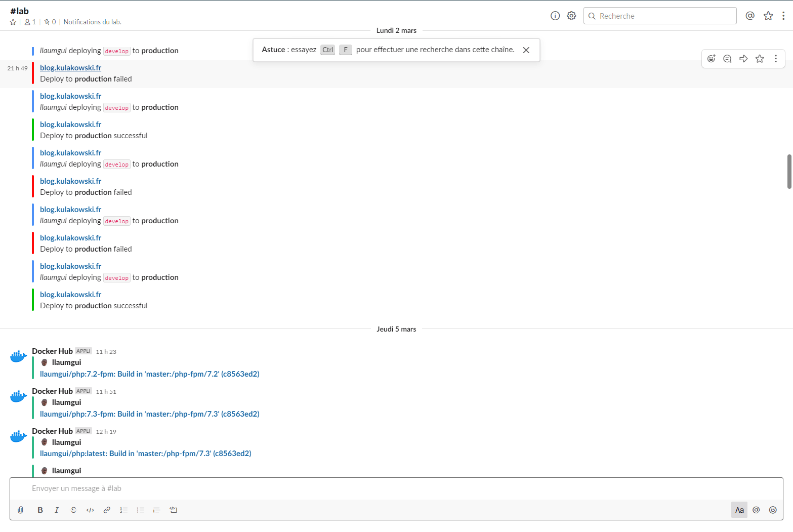Add reaction to the hovered message
Viewport: 793px width, 532px height.
(x=711, y=59)
